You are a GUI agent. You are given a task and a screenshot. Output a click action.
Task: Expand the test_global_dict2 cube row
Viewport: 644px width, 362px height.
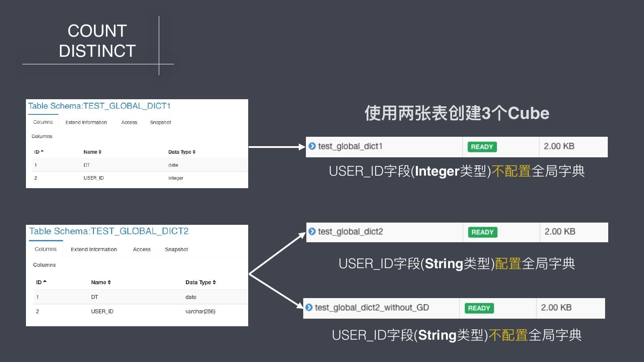312,232
